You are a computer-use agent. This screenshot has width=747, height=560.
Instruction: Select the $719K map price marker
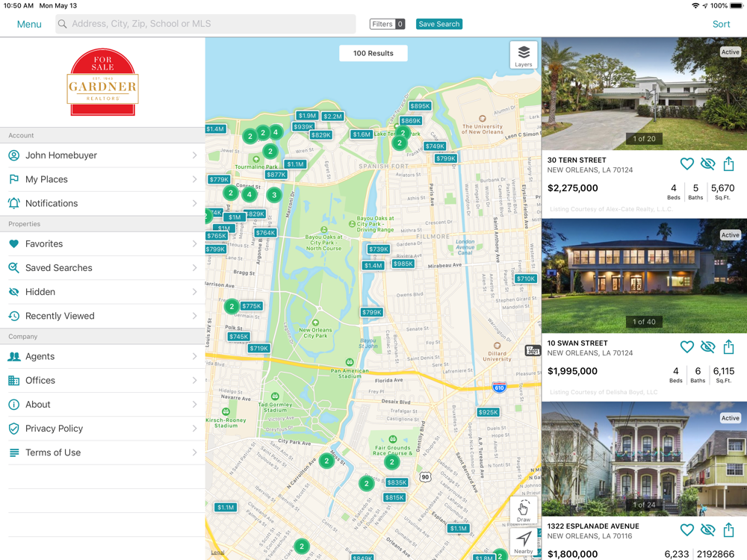(258, 348)
